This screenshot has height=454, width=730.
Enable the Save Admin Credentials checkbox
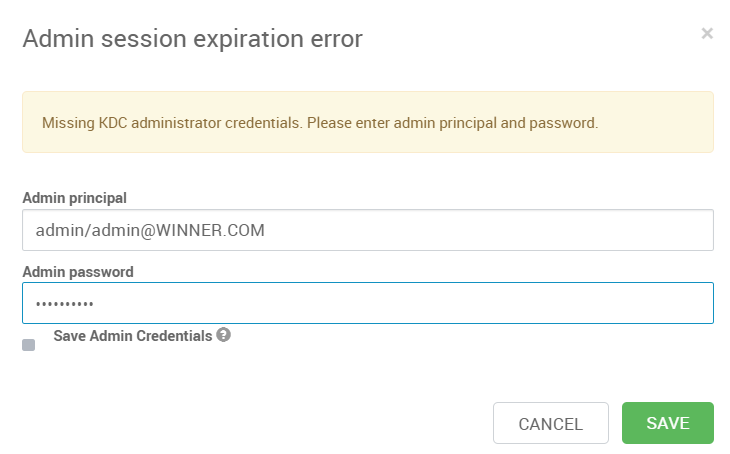(28, 345)
